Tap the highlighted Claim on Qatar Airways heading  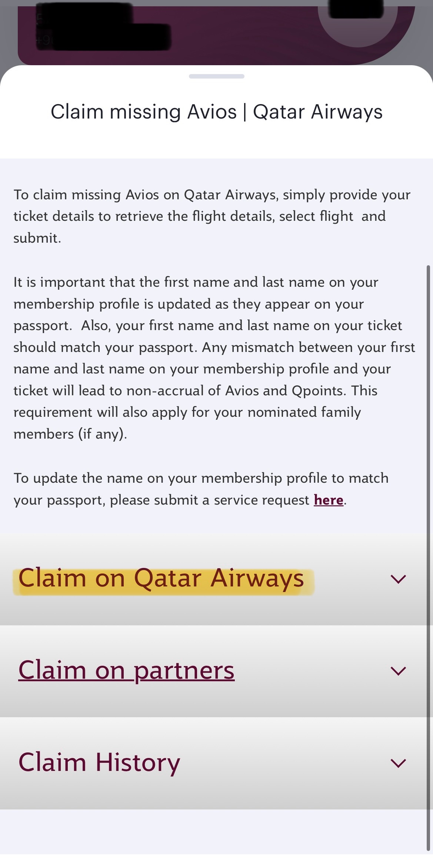click(161, 579)
